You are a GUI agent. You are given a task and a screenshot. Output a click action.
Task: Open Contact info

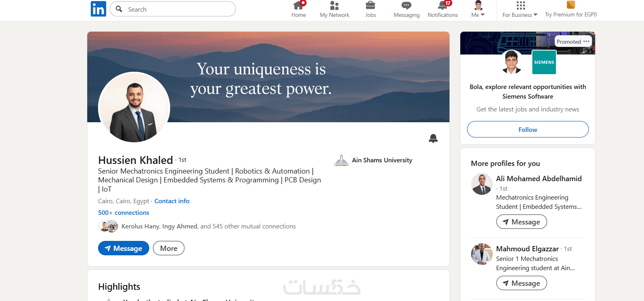(172, 201)
